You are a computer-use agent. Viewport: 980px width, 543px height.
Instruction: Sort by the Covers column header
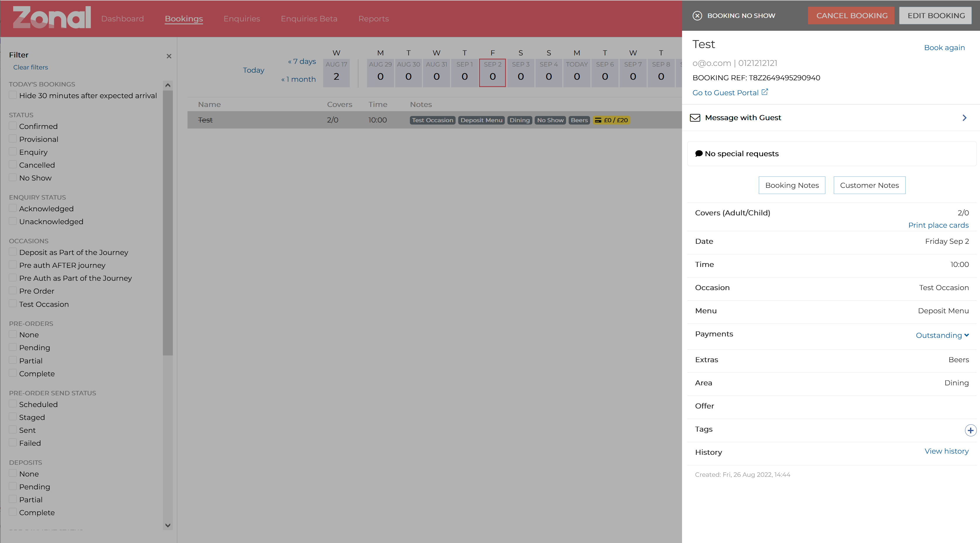[x=339, y=104]
